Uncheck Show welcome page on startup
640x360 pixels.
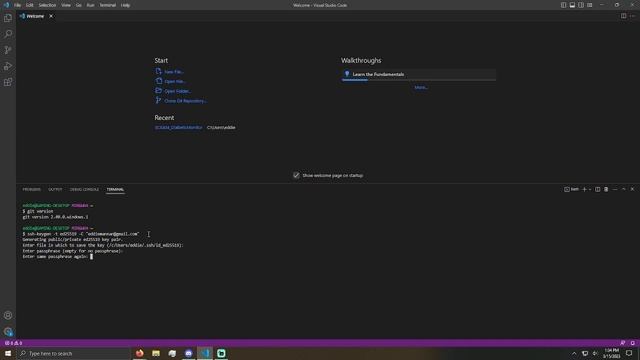[x=296, y=175]
